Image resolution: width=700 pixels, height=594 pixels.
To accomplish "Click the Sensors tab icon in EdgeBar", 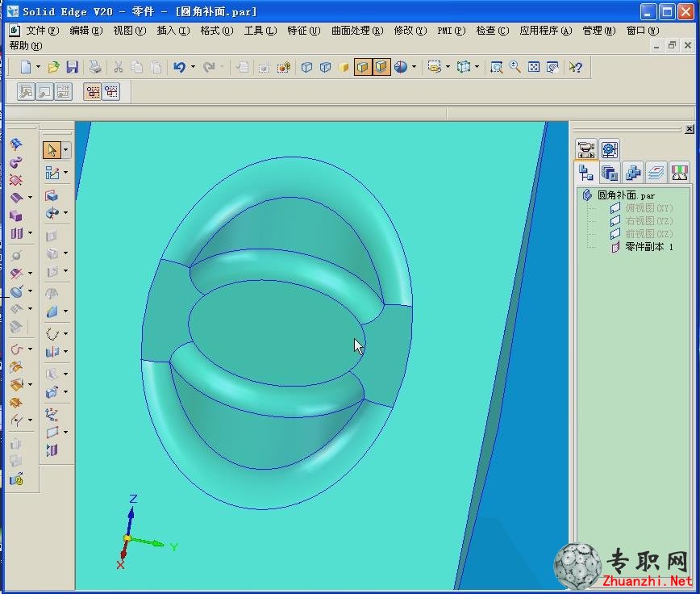I will [679, 173].
